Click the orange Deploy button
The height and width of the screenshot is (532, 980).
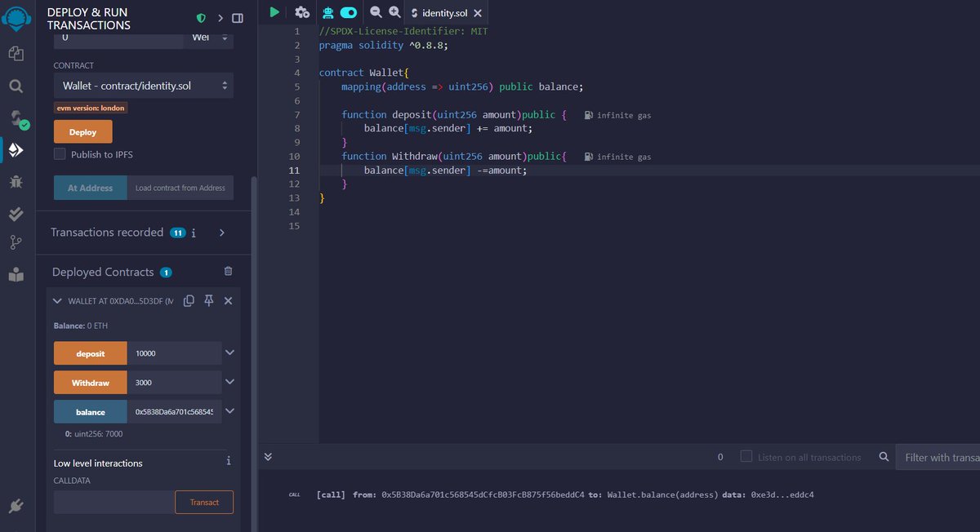(x=83, y=131)
